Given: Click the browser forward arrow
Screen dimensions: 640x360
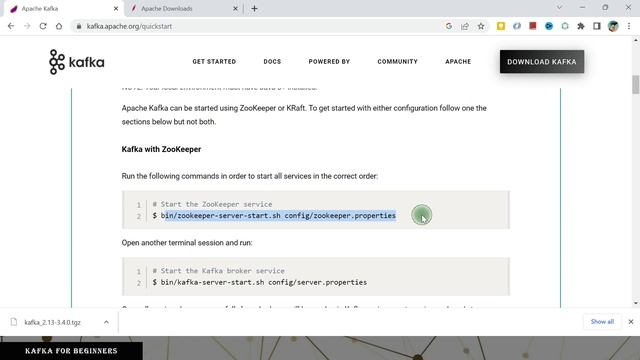Looking at the screenshot, I should point(27,26).
